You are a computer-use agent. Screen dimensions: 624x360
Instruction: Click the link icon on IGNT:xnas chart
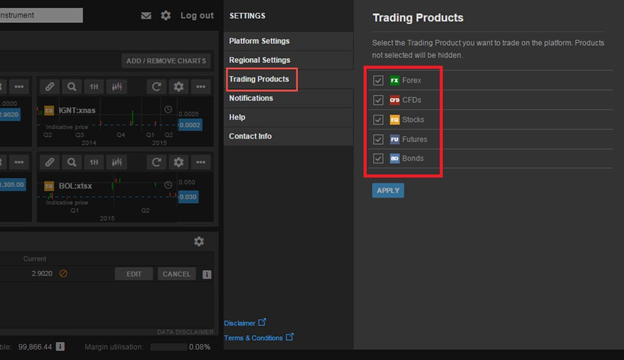[x=49, y=86]
